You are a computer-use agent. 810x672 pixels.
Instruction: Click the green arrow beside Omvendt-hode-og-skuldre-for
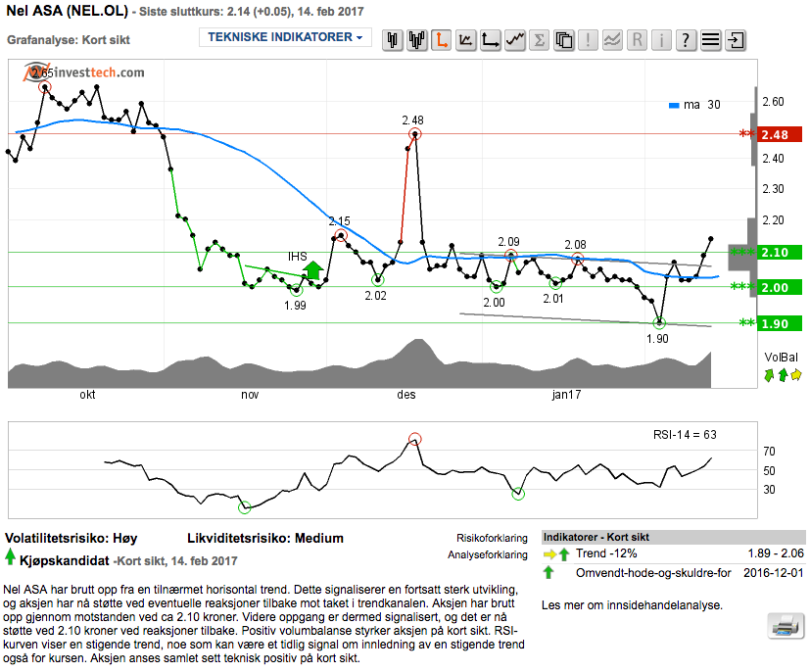coord(548,572)
